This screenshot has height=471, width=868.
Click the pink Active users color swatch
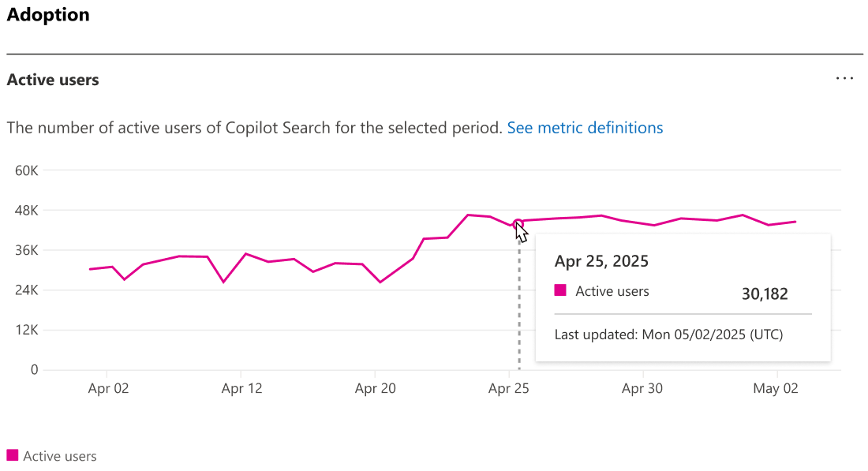(12, 456)
